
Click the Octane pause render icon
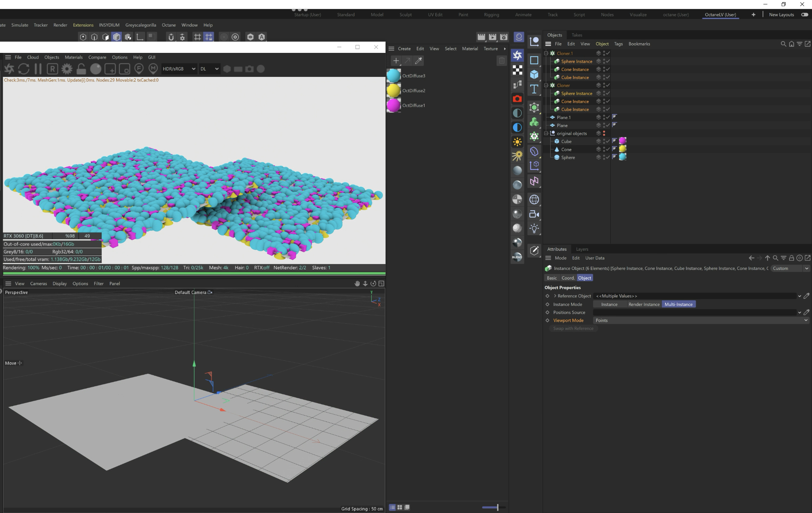38,69
